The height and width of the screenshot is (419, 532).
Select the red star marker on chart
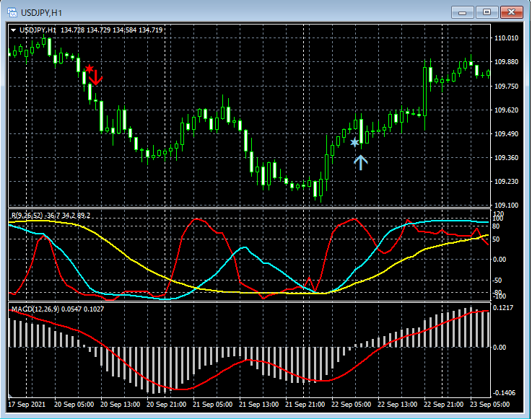click(x=89, y=69)
